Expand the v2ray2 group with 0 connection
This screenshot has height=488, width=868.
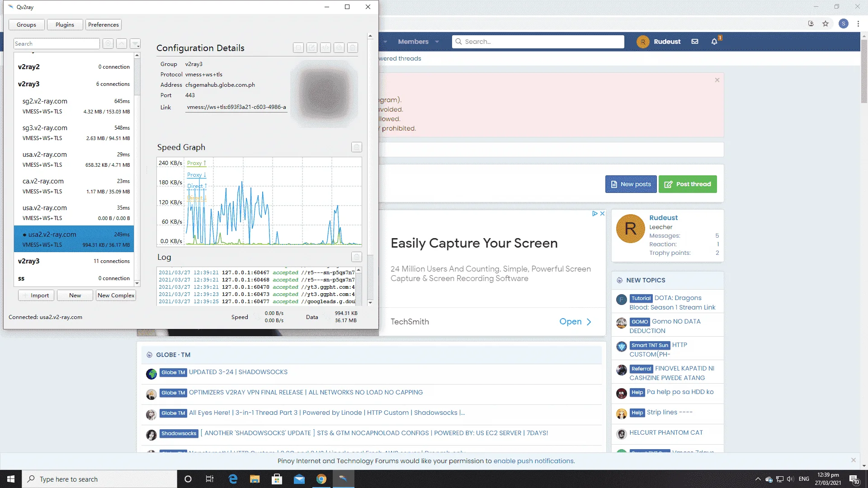click(74, 67)
